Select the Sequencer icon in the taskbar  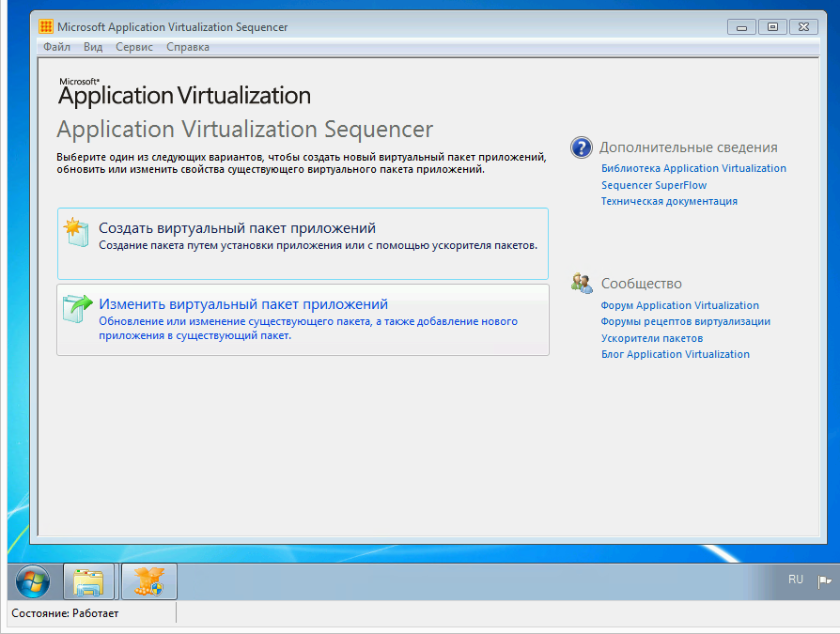pyautogui.click(x=148, y=582)
